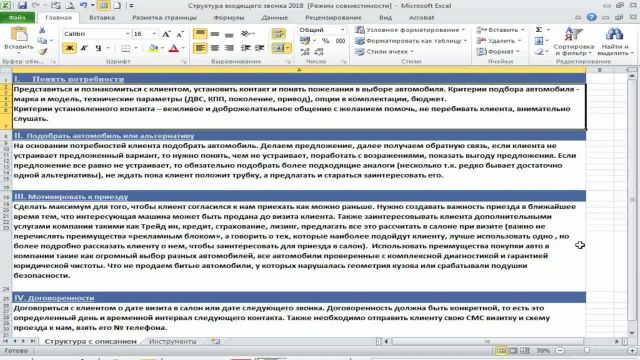Image resolution: width=640 pixels, height=360 pixels.
Task: Toggle Top Align vertical alignment
Action: pos(200,34)
